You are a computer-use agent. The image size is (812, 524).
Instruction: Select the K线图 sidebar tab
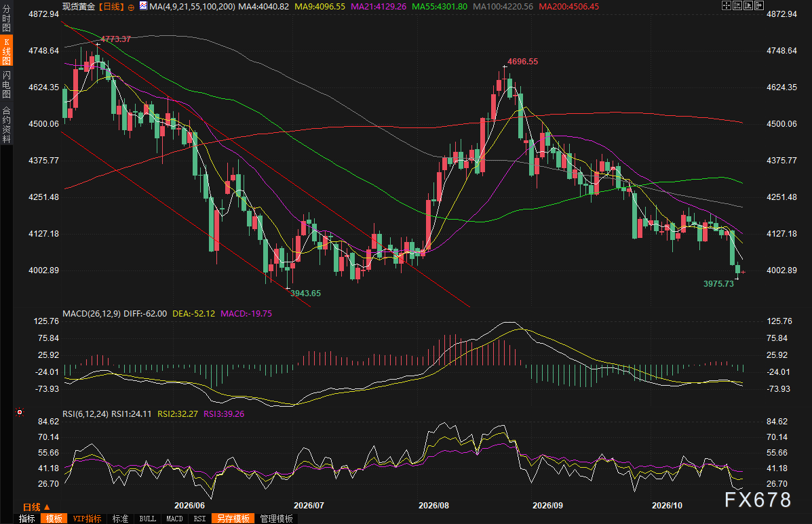coord(6,52)
